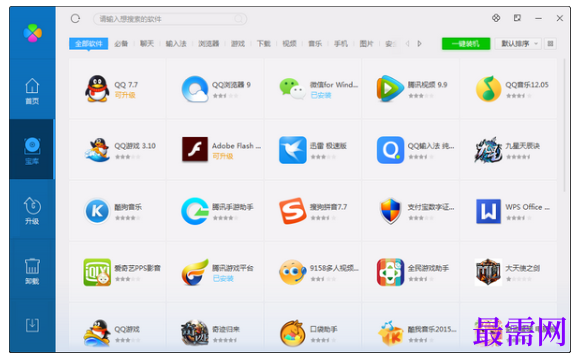Toggle the grid view layout button
585x363 pixels.
(550, 44)
